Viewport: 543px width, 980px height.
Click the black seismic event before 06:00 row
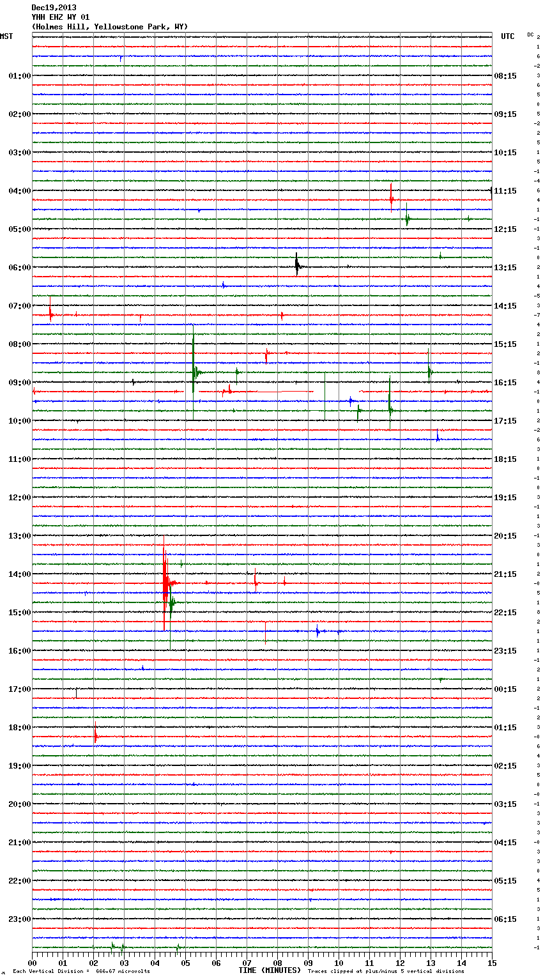(x=297, y=264)
